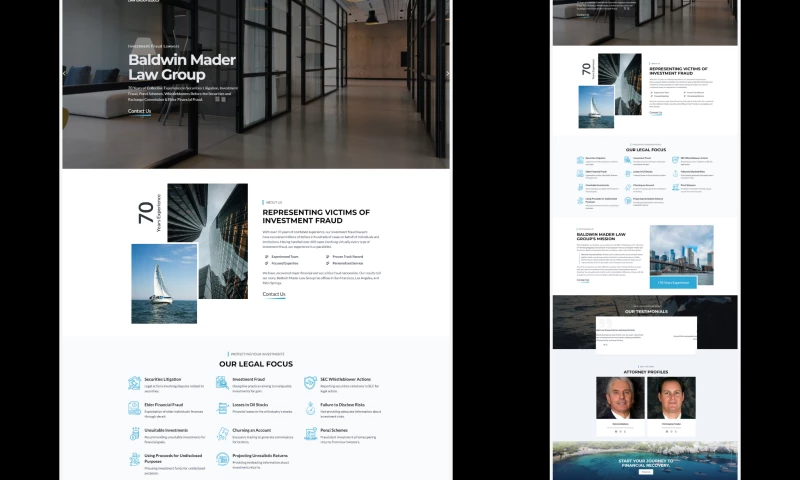Click the Our Legal Focus heading in left preview
The width and height of the screenshot is (800, 480).
point(256,364)
